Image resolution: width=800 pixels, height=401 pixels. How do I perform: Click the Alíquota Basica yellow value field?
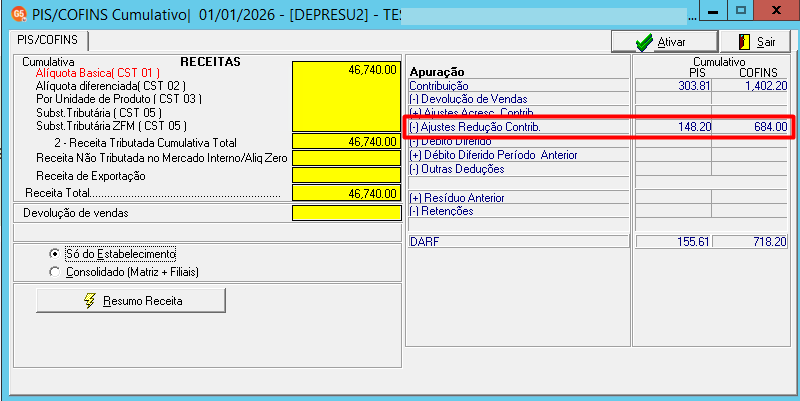[346, 96]
